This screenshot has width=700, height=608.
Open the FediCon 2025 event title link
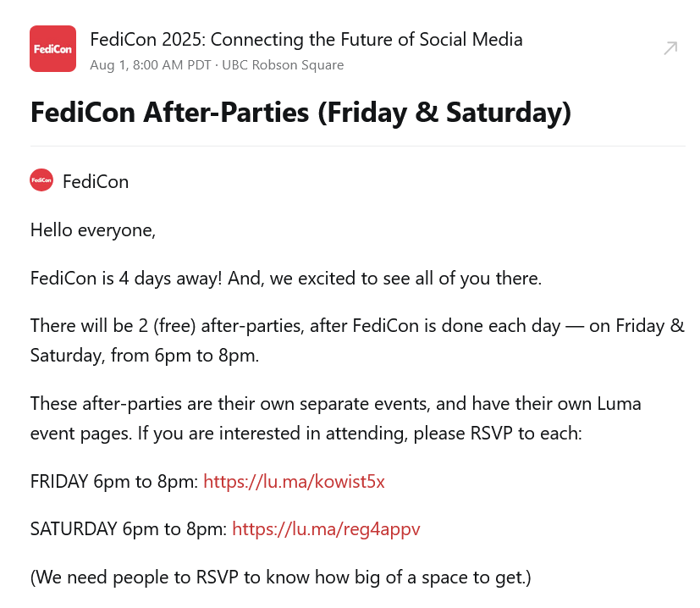306,39
